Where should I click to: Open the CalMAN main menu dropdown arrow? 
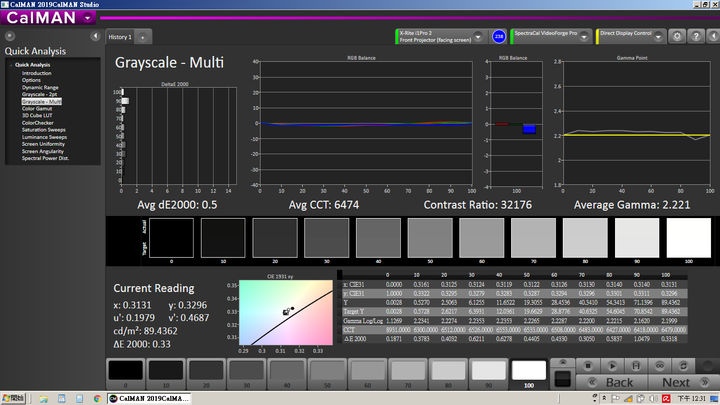pos(87,18)
